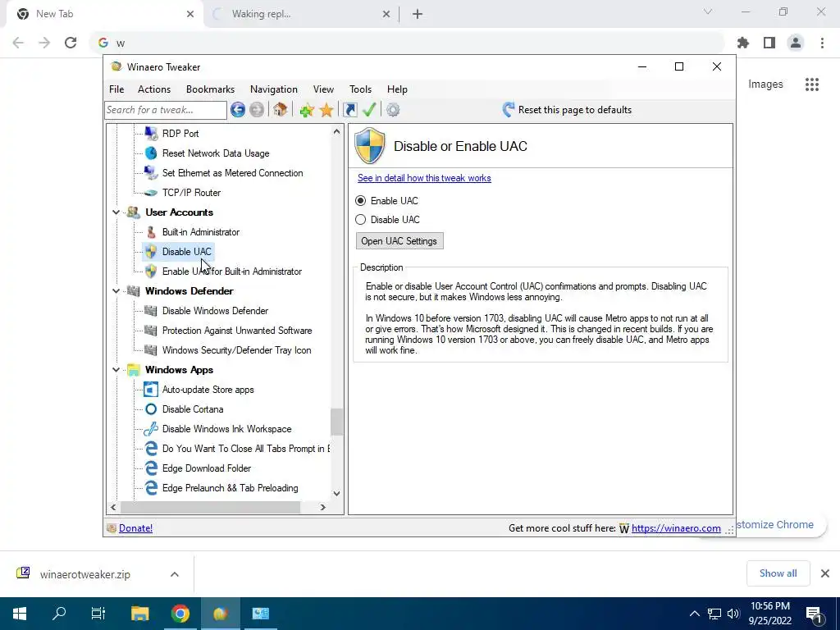Image resolution: width=840 pixels, height=630 pixels.
Task: Click Windows Security/Defender Tray Icon item icon
Action: (x=151, y=350)
